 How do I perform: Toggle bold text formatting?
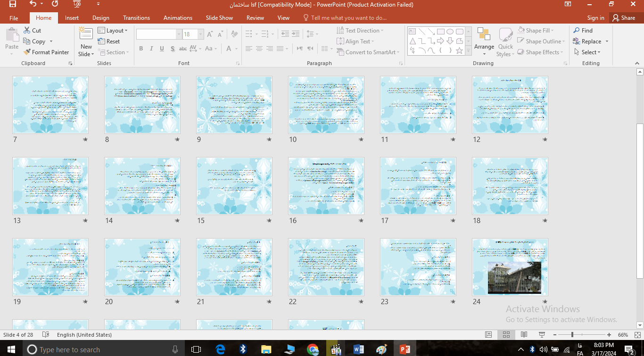(x=141, y=49)
